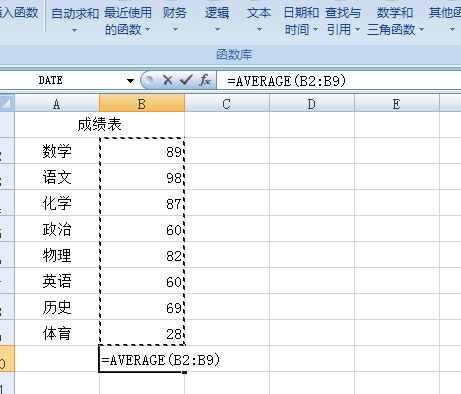The width and height of the screenshot is (461, 394).
Task: Confirm the formula with the checkmark icon
Action: [186, 80]
